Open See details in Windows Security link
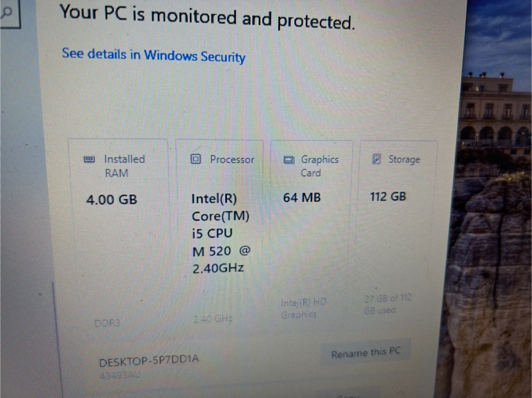 coord(153,55)
